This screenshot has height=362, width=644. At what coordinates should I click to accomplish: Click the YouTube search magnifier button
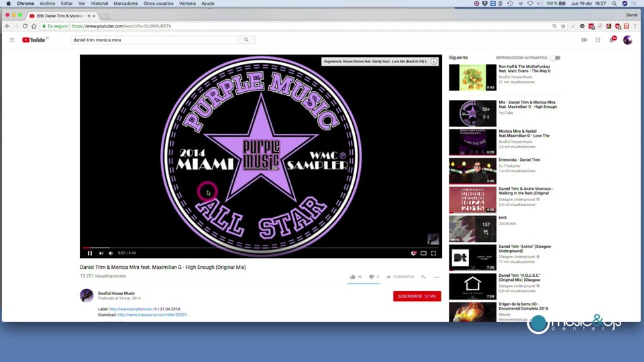coord(246,40)
